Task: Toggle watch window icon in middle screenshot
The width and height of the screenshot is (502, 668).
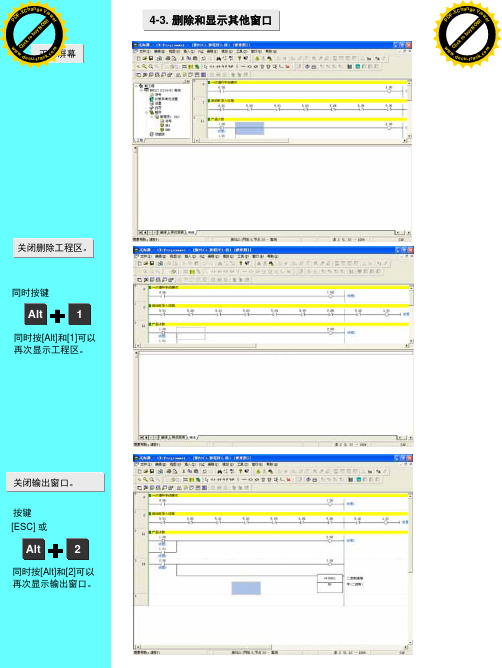Action: (152, 280)
